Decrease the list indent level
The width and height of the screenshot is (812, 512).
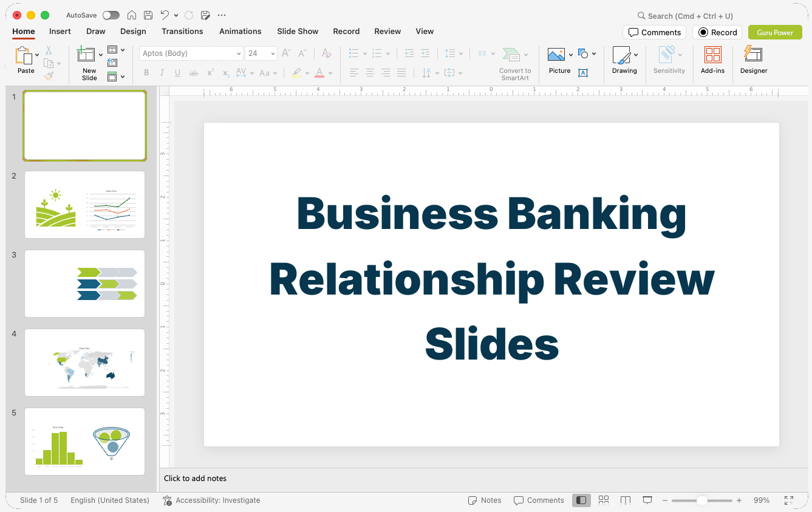coord(409,53)
